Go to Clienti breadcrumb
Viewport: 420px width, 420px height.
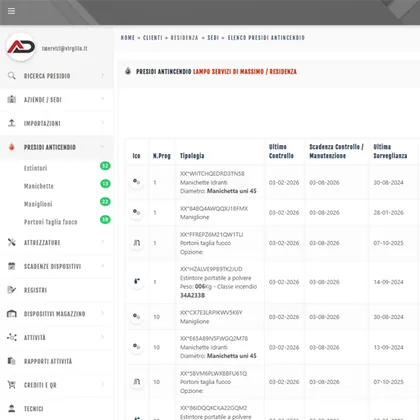153,38
